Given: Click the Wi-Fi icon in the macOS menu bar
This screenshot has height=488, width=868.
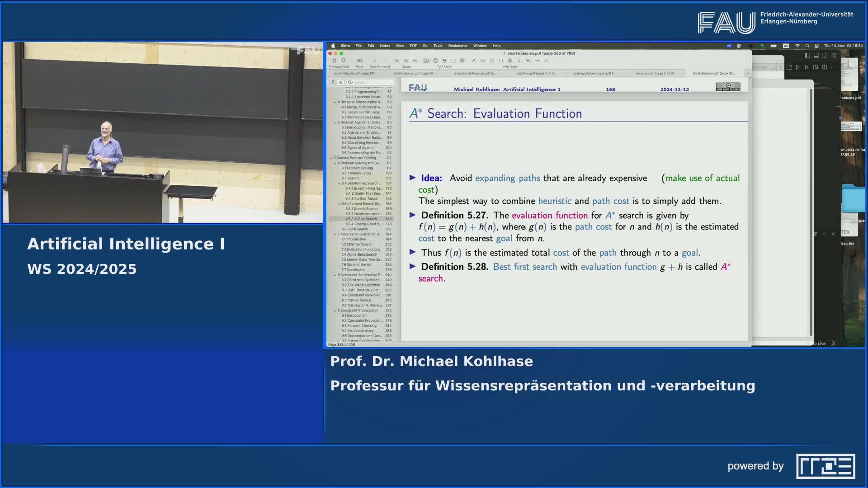Looking at the screenshot, I should (x=797, y=46).
